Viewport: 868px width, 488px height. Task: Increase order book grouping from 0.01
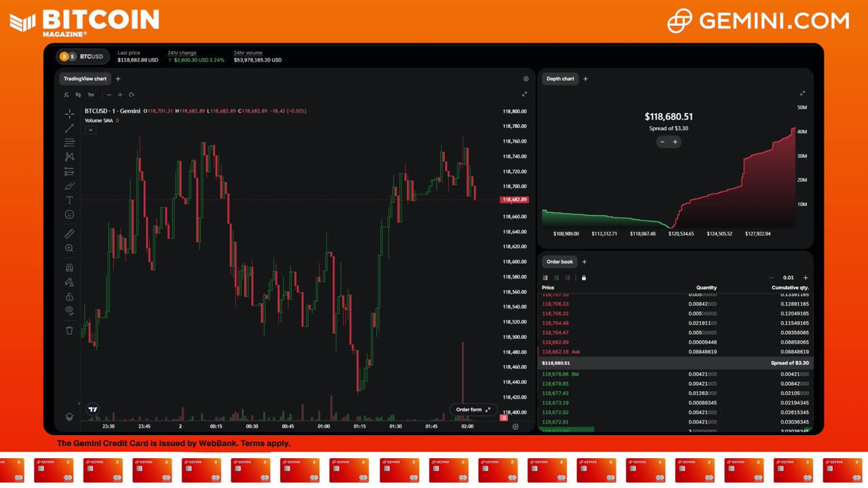pos(806,278)
